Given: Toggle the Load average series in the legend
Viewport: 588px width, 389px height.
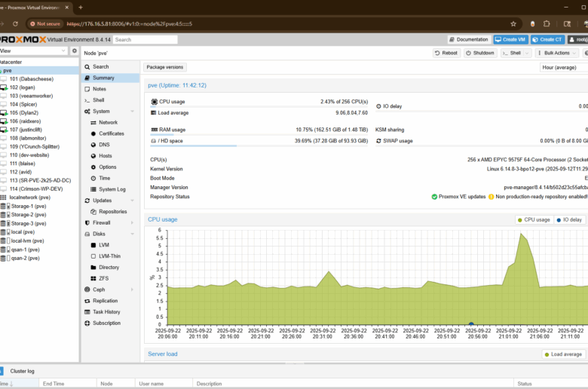Looking at the screenshot, I should pos(562,354).
